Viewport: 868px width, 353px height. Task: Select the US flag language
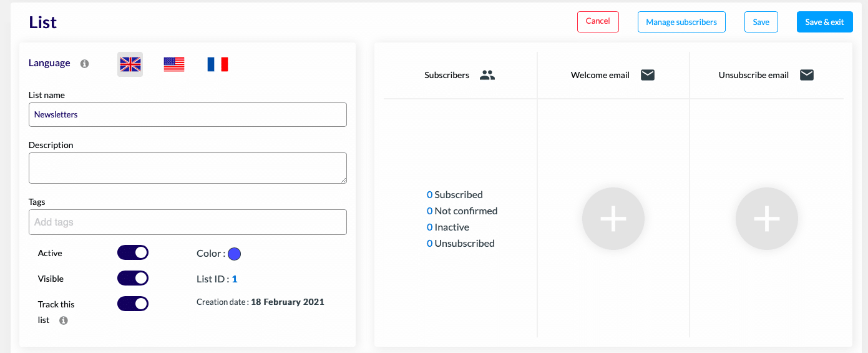pyautogui.click(x=174, y=64)
